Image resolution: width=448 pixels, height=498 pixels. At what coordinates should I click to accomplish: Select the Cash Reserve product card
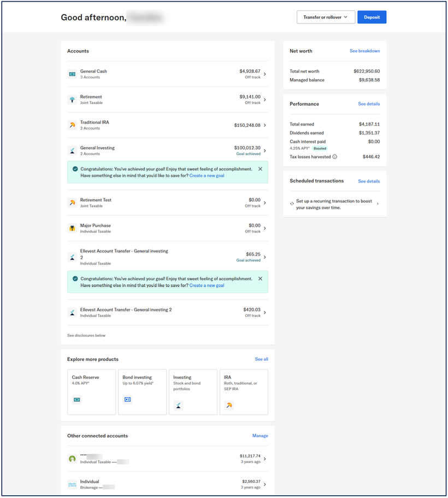point(91,392)
